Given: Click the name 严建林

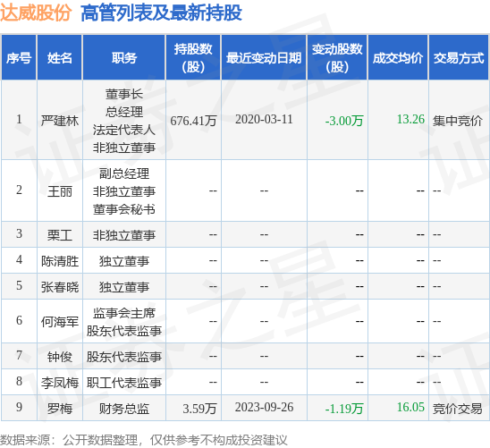Looking at the screenshot, I should (60, 121).
